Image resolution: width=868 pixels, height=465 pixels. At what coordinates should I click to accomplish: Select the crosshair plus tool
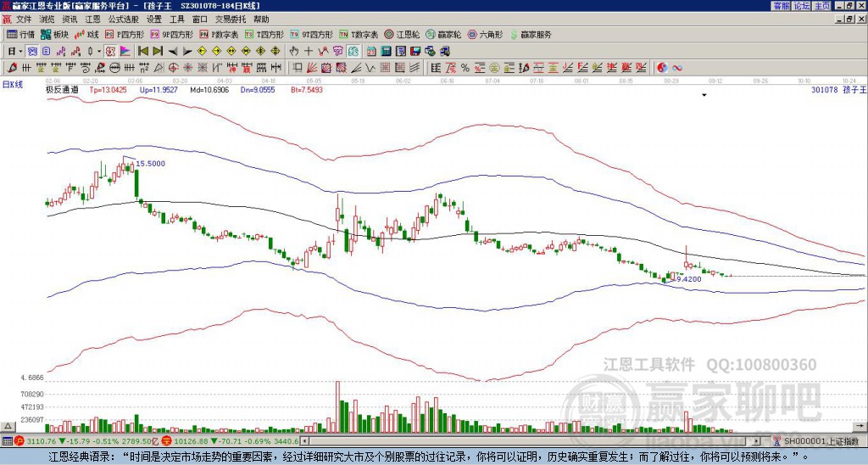click(x=309, y=52)
